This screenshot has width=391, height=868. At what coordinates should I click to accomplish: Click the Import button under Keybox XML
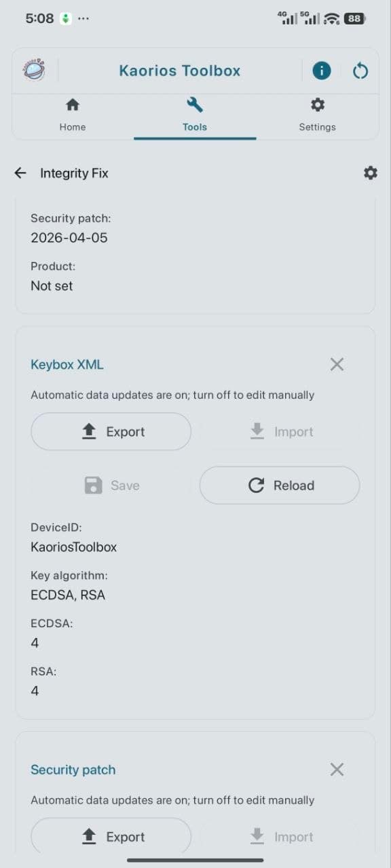click(x=280, y=432)
